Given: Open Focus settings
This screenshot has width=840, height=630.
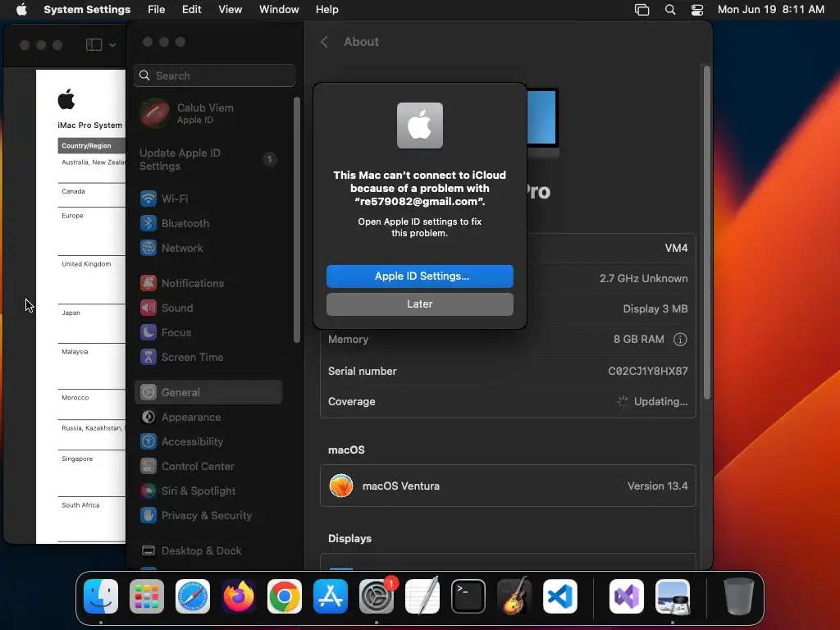Looking at the screenshot, I should click(208, 333).
